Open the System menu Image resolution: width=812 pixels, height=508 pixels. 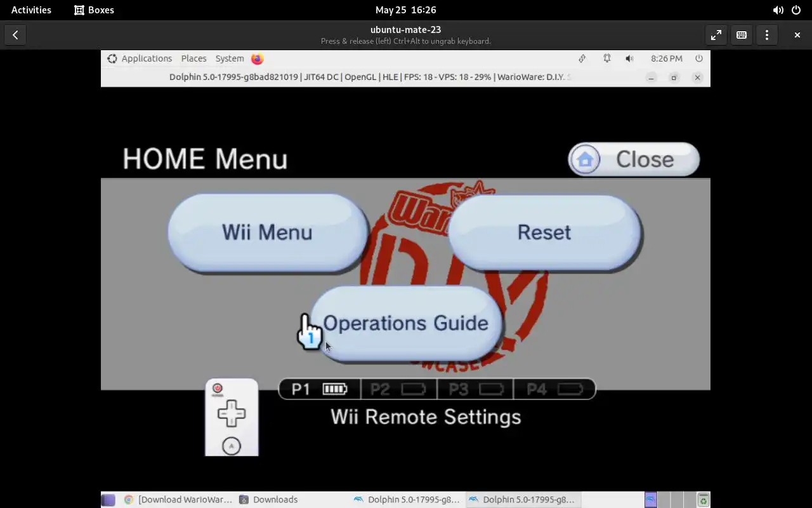pyautogui.click(x=230, y=58)
